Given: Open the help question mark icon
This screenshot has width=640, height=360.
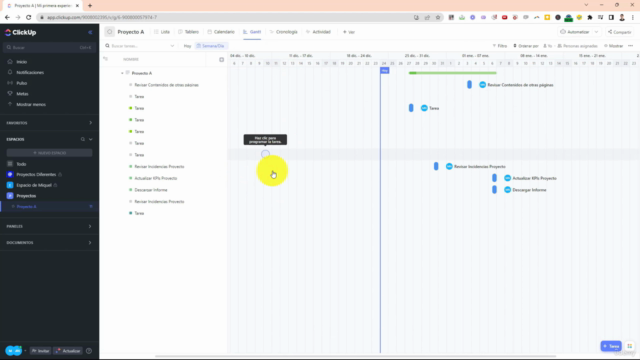Looking at the screenshot, I should [89, 351].
